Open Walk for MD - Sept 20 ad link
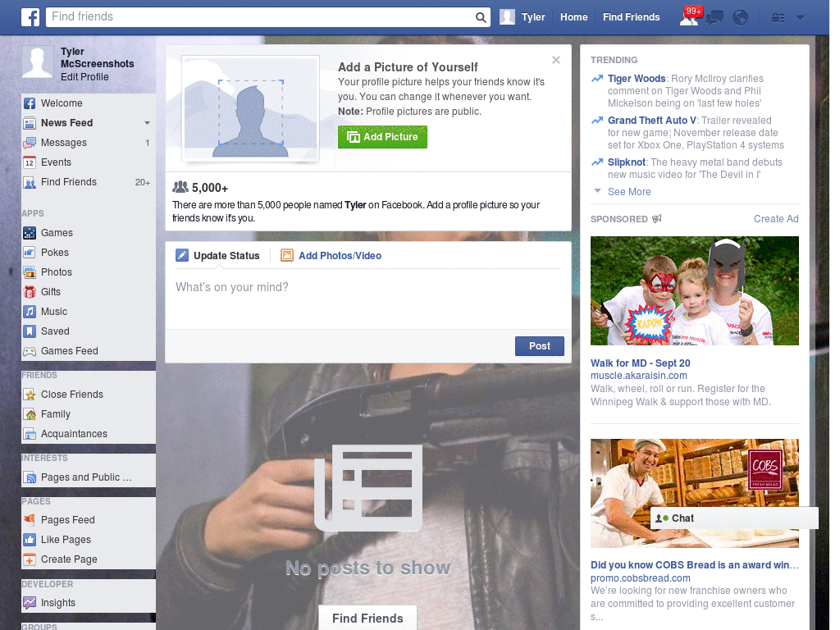 point(640,363)
